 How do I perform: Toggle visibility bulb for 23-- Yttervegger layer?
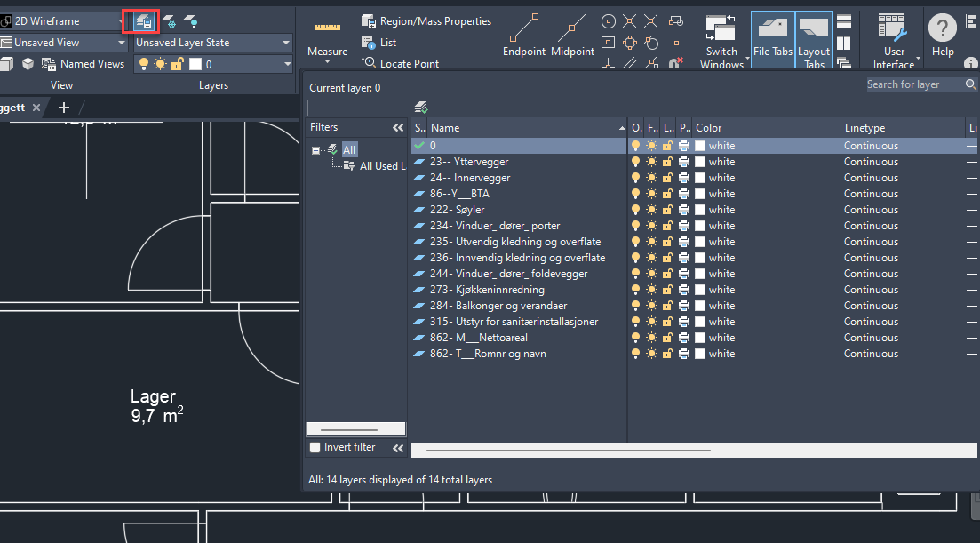(x=635, y=161)
